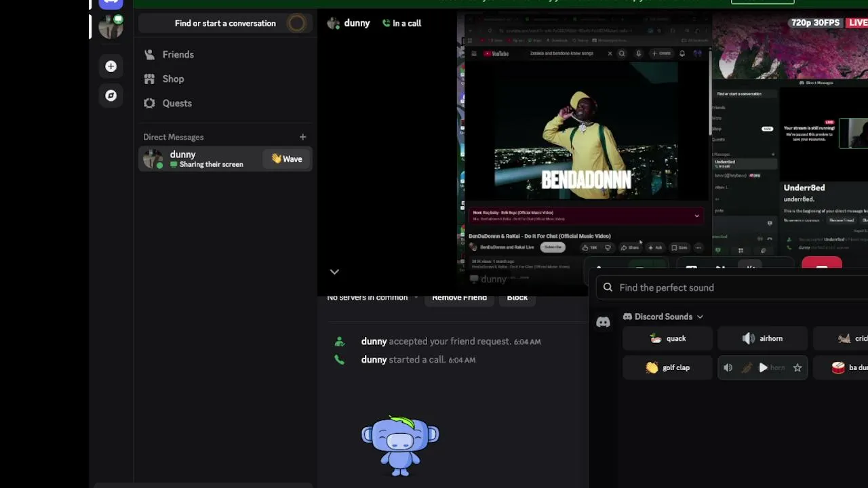Click the BENDADONNN video player in stream
This screenshot has width=868, height=488.
coord(586,131)
